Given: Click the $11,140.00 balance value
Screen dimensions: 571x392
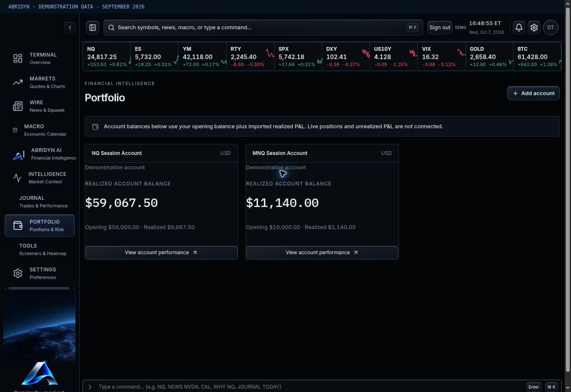Looking at the screenshot, I should pos(283,203).
